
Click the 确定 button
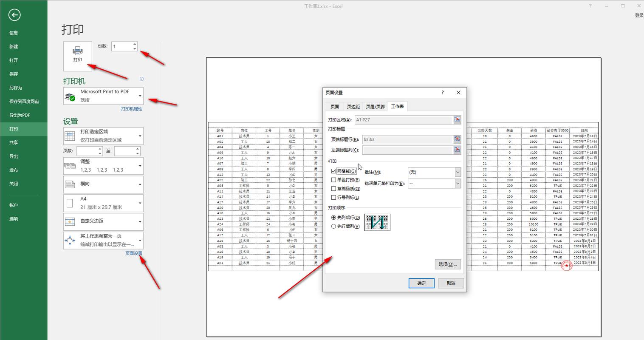click(421, 283)
